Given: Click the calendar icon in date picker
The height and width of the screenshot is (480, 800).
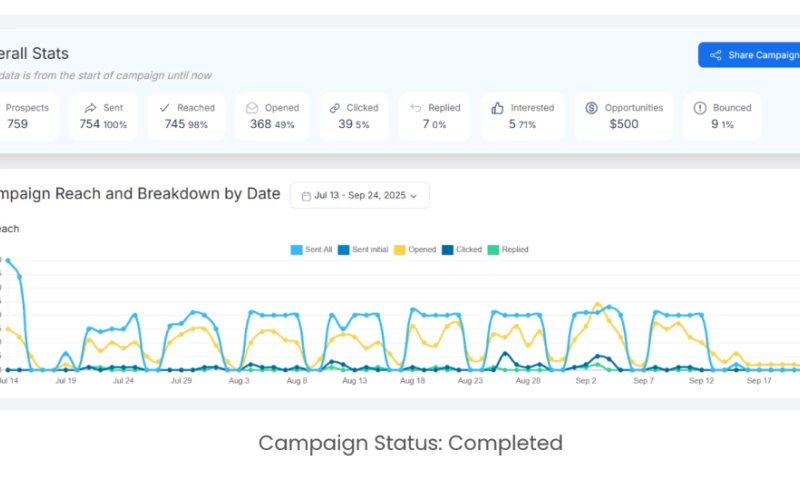Looking at the screenshot, I should pyautogui.click(x=306, y=196).
